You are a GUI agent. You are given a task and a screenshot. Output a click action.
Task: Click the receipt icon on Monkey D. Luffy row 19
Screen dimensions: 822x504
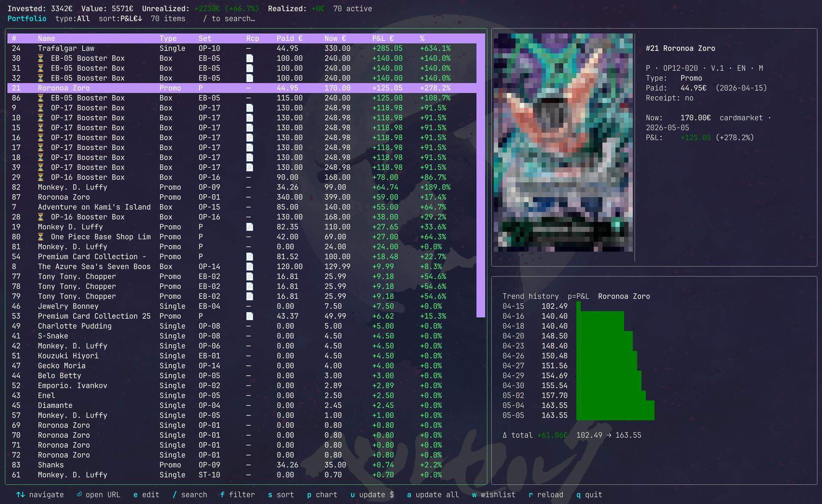tap(250, 227)
